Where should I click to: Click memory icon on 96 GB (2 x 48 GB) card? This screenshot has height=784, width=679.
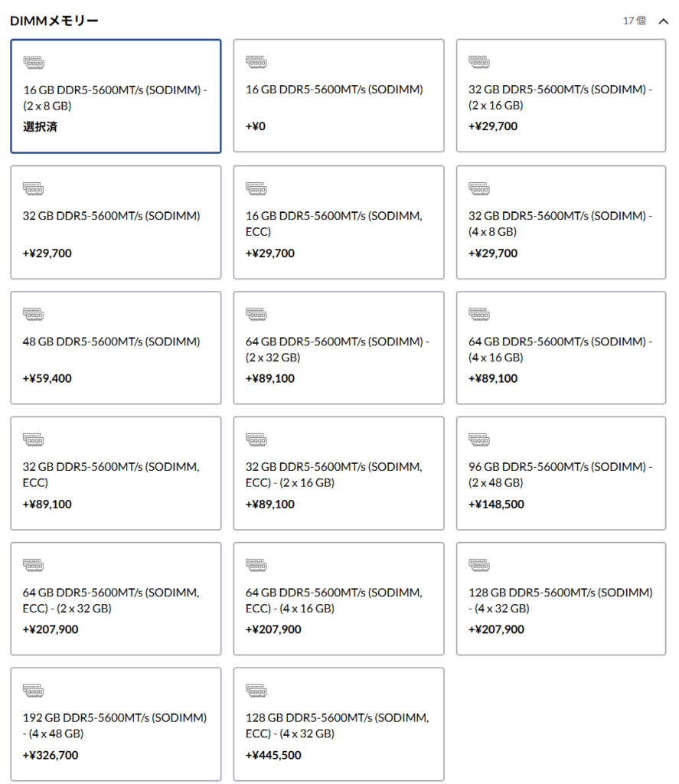[479, 439]
